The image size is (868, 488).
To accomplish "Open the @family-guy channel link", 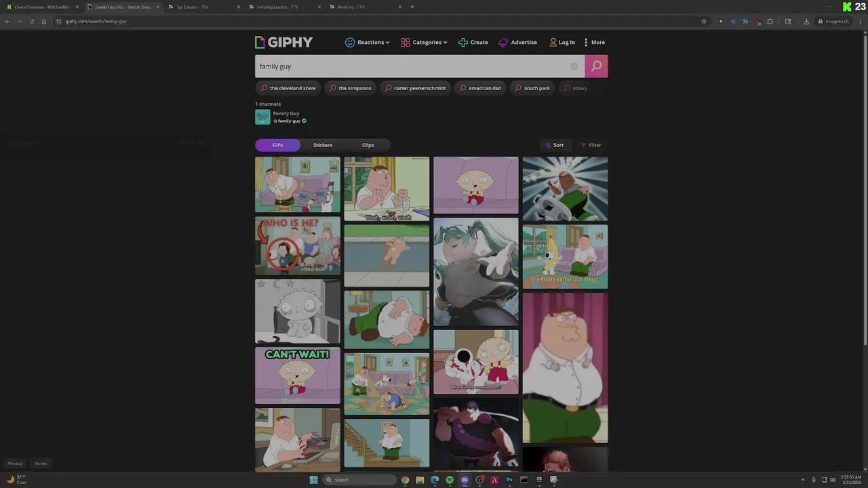I will click(x=289, y=121).
